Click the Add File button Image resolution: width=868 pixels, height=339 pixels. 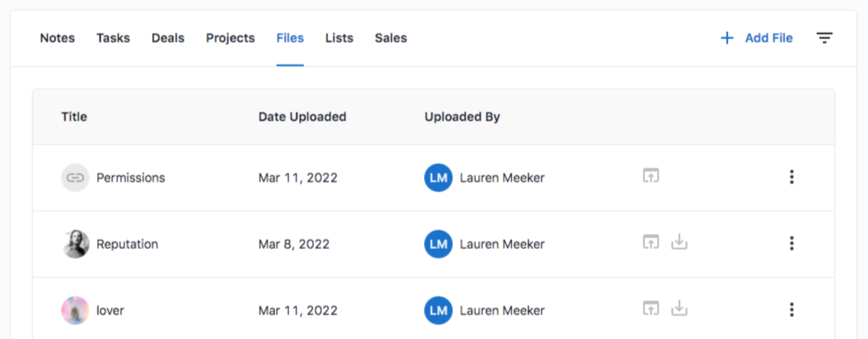click(x=757, y=38)
